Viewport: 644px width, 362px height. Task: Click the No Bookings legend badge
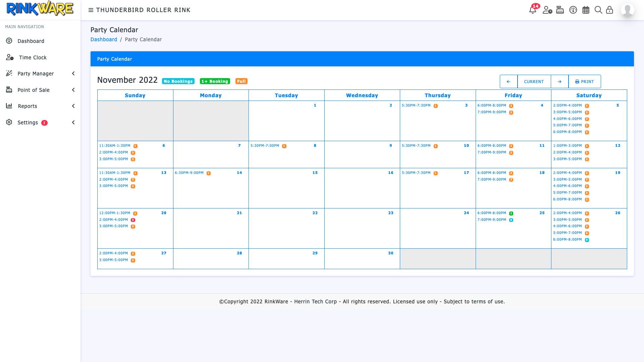pos(178,81)
